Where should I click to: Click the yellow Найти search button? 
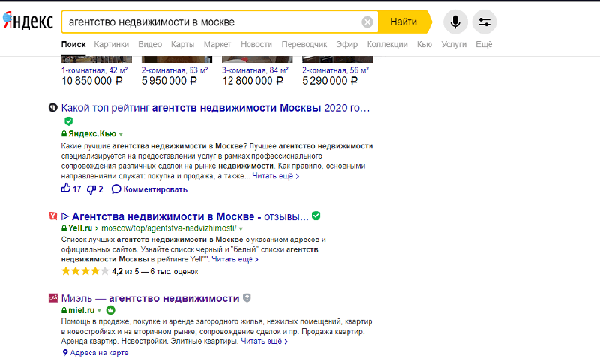click(403, 22)
